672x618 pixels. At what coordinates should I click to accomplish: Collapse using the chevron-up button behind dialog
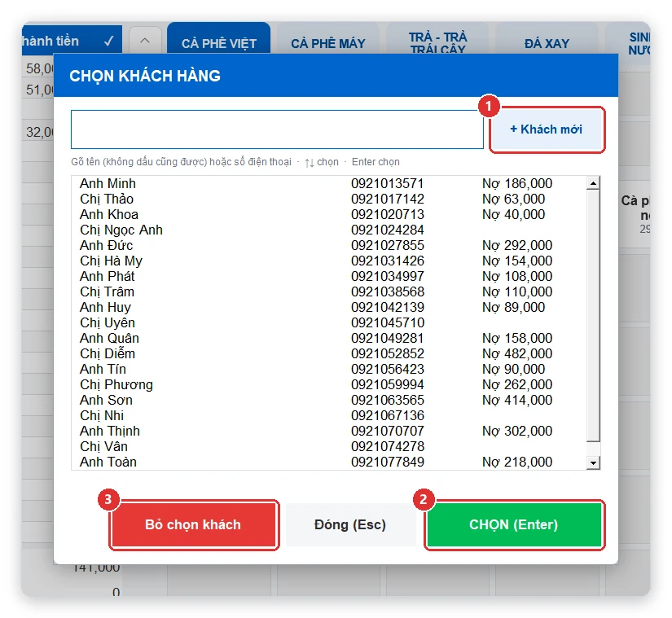[145, 41]
